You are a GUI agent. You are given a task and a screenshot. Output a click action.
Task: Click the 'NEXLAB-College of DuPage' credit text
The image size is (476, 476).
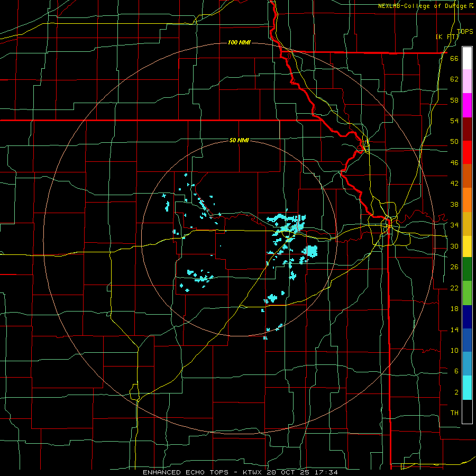point(423,6)
